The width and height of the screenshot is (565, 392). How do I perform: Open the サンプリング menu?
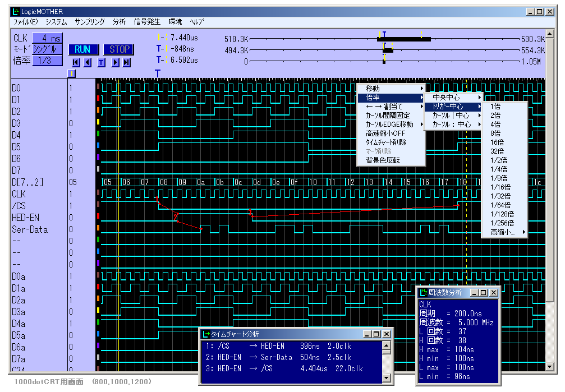click(x=89, y=22)
